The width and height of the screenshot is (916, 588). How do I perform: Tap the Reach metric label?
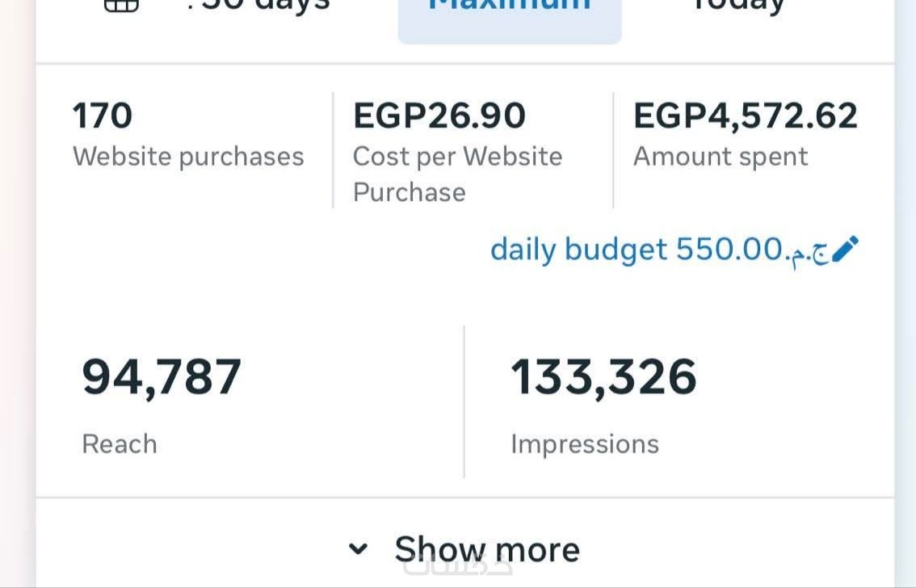[x=120, y=443]
